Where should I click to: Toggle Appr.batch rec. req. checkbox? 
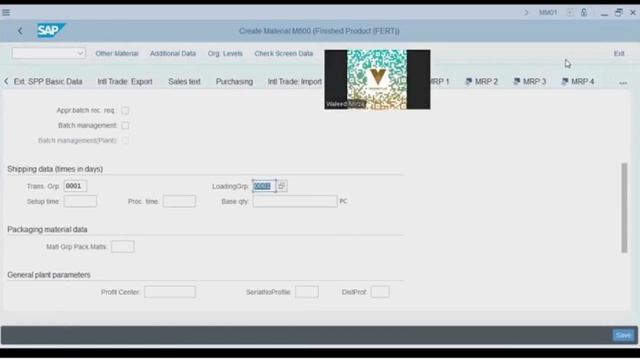pyautogui.click(x=125, y=110)
